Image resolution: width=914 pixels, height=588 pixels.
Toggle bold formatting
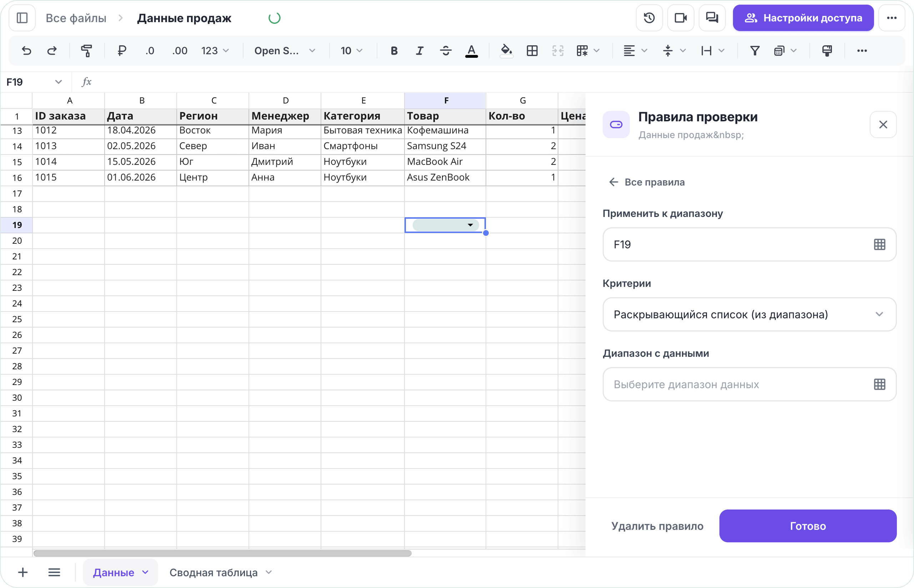(x=394, y=51)
